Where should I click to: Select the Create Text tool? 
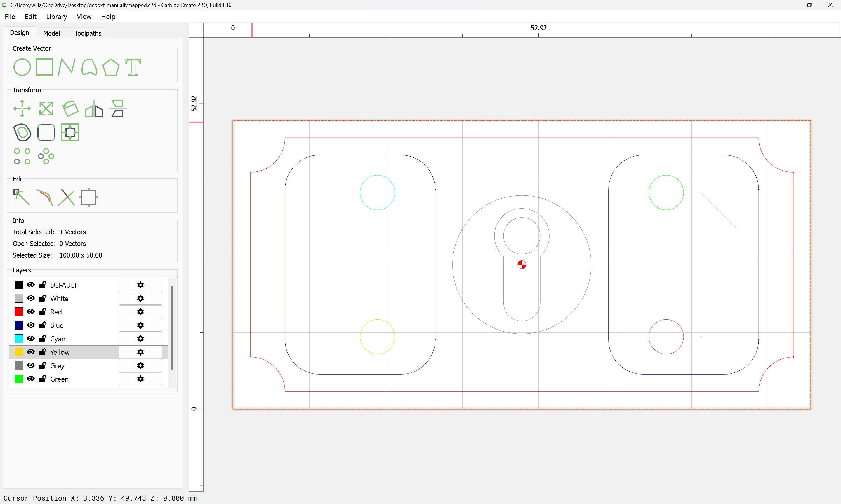coord(133,67)
